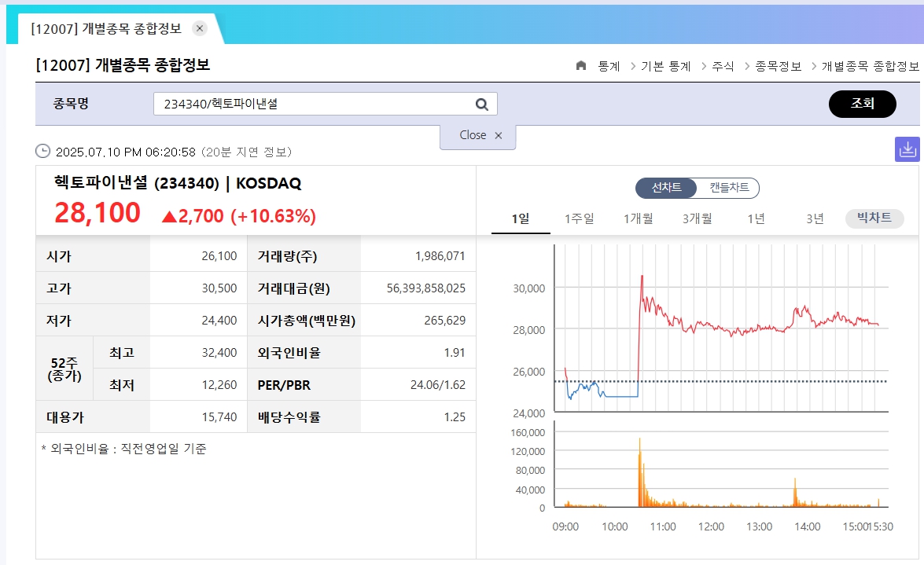This screenshot has height=565, width=924.
Task: Click the page heading [12007] 개별종목 종합정보
Action: (123, 64)
